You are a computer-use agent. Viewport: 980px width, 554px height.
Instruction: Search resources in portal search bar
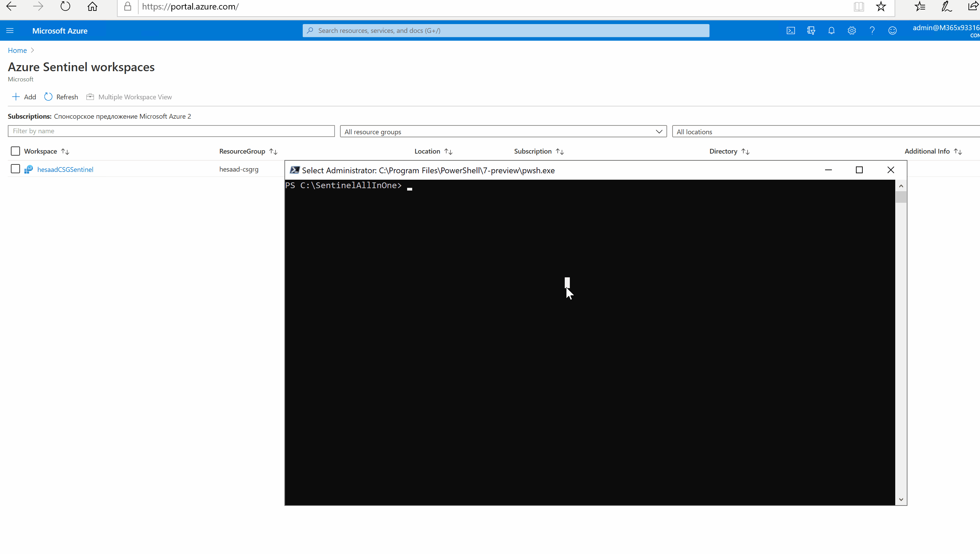(x=505, y=29)
